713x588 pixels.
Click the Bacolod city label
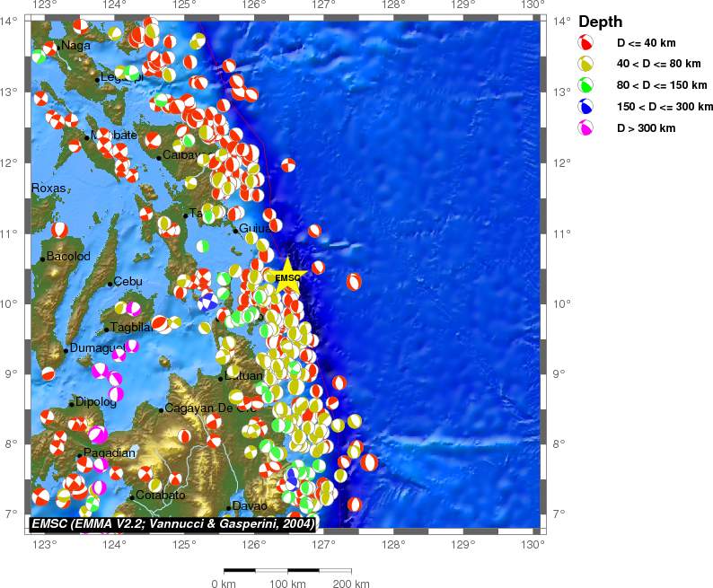(69, 257)
